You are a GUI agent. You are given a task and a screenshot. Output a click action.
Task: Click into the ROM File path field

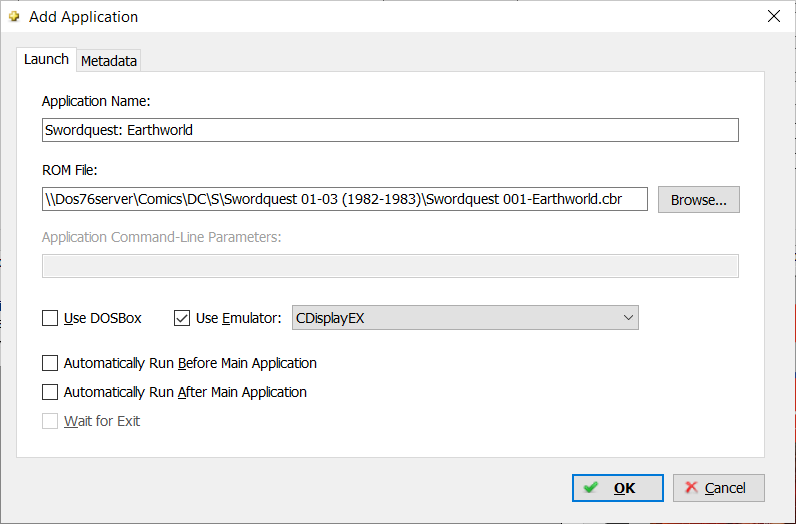[345, 199]
